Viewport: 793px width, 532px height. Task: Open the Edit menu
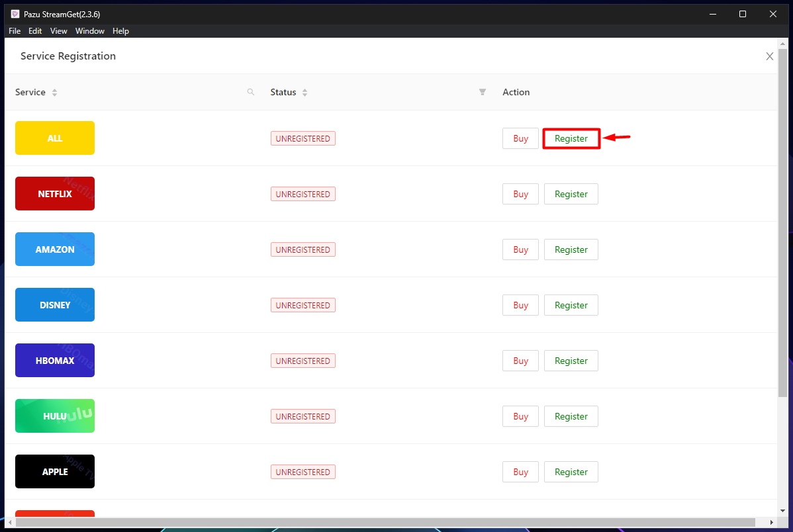point(35,31)
